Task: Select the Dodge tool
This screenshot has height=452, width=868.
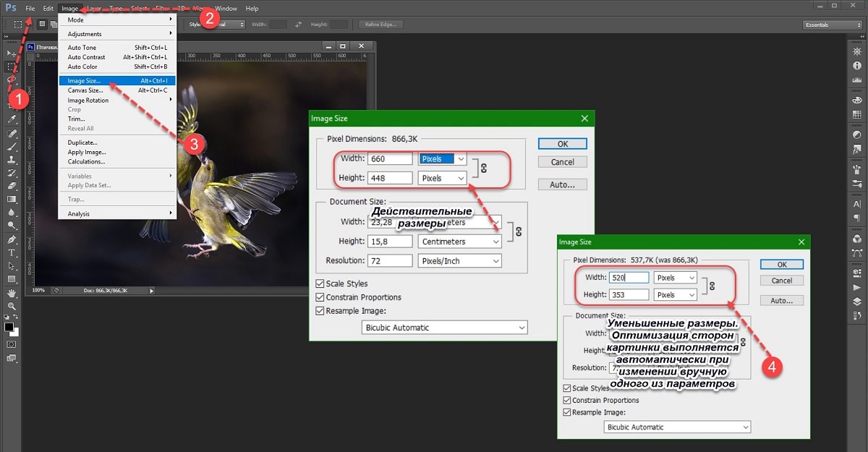Action: coord(12,226)
